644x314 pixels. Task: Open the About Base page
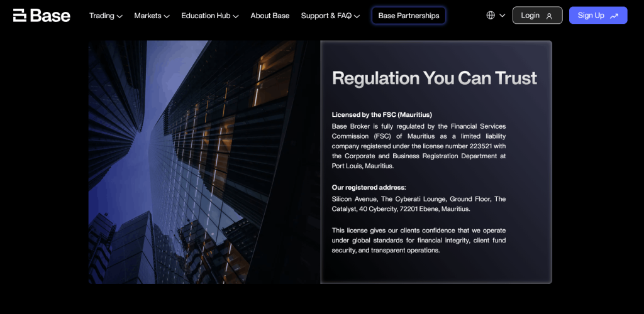click(270, 16)
